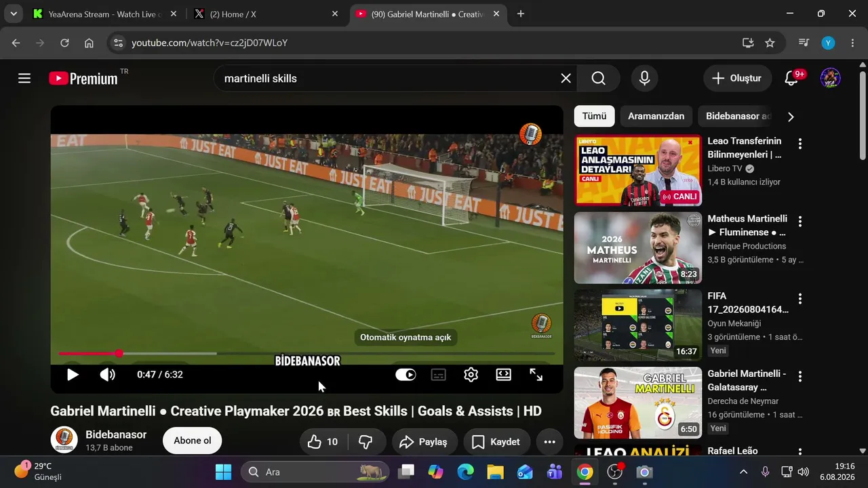Open the Bidebanasor channel name link
This screenshot has width=868, height=488.
tap(116, 434)
